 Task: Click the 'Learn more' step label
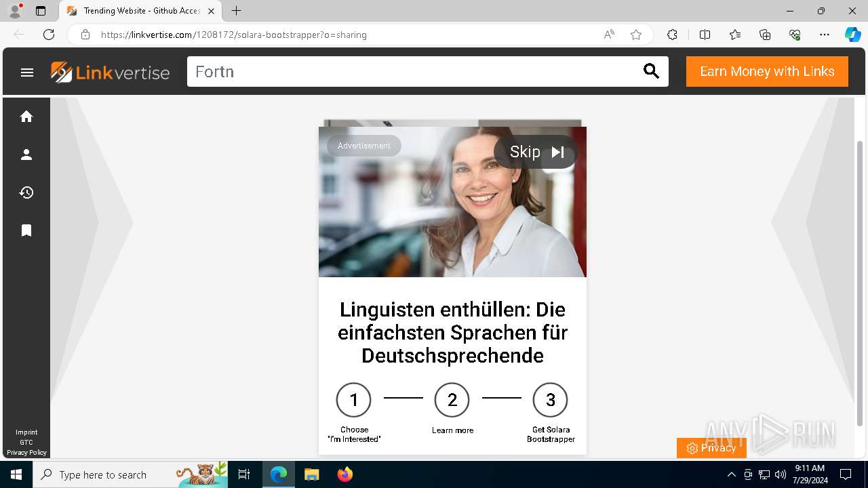coord(452,430)
